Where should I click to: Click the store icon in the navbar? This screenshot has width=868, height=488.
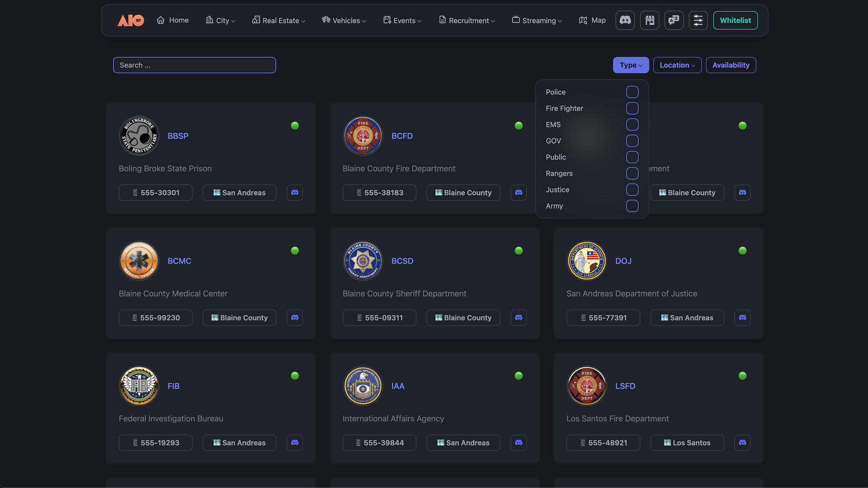(x=650, y=20)
